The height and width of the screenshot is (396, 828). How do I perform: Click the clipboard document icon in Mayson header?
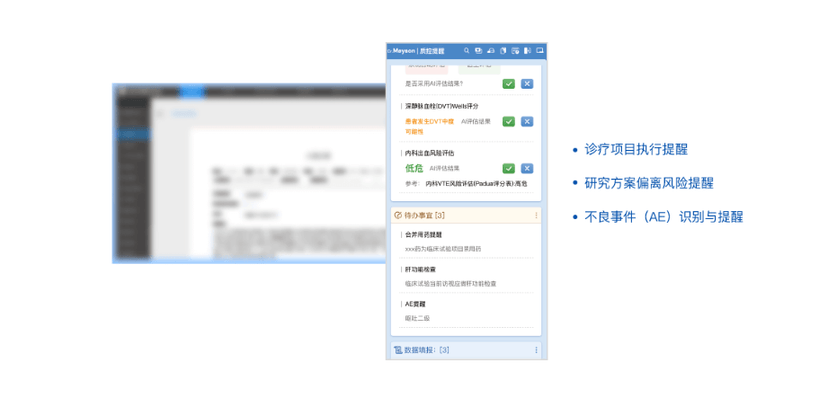503,51
